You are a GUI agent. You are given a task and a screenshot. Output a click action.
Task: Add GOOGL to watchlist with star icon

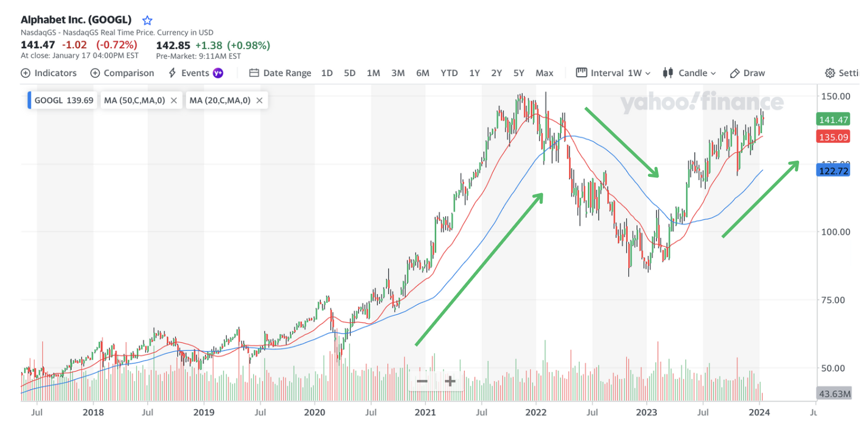click(147, 21)
